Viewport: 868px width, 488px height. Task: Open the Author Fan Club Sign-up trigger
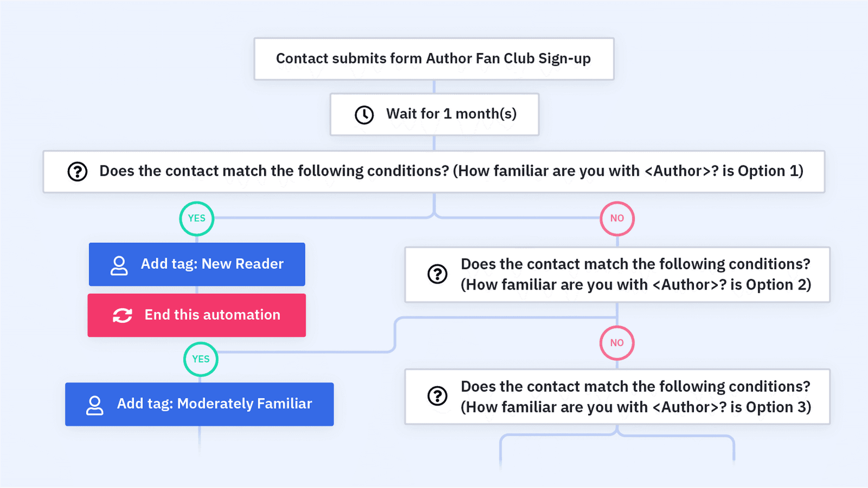point(433,59)
